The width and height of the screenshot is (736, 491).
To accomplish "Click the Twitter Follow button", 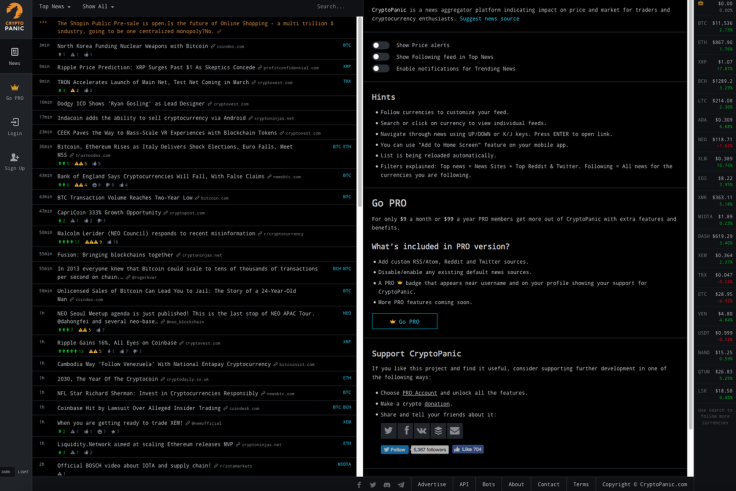I will point(394,450).
